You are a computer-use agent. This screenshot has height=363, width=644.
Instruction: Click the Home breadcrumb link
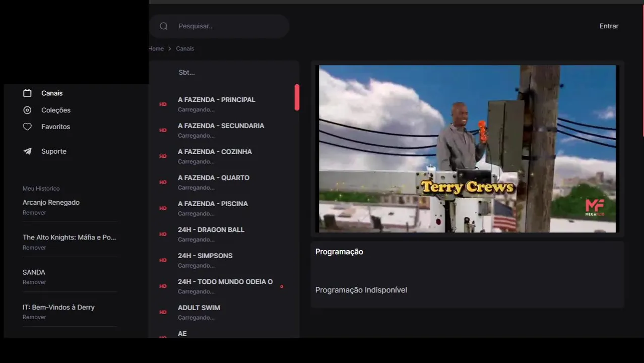tap(156, 49)
